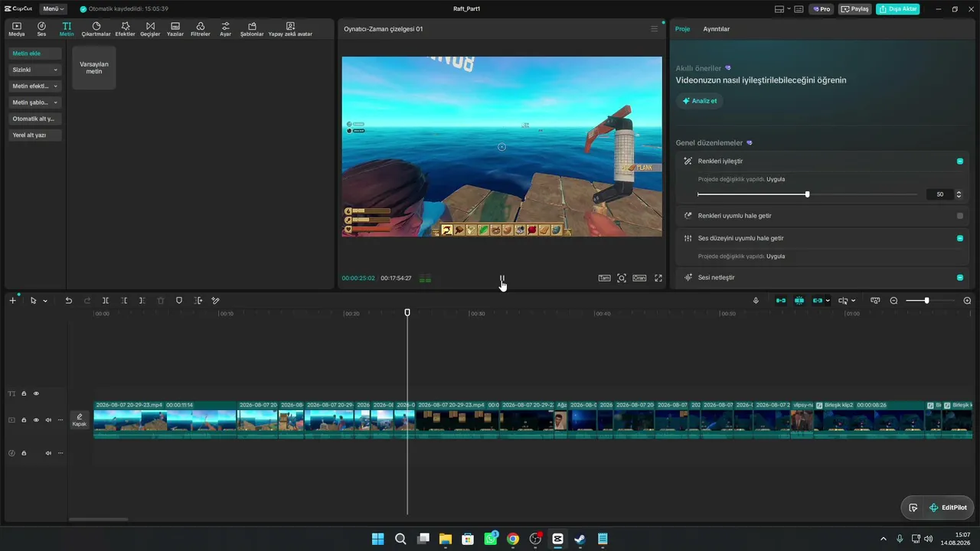Click the magic wand timeline tool
980x551 pixels.
pos(216,301)
